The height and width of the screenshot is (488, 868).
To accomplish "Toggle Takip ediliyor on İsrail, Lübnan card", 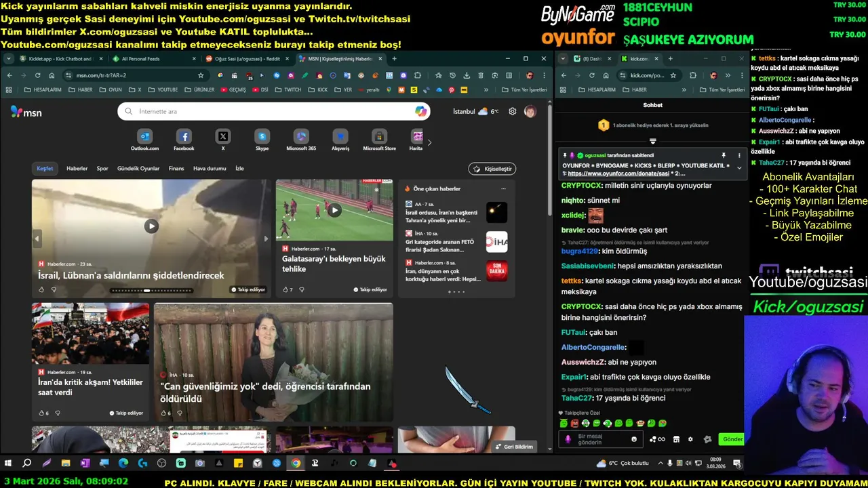I will click(248, 289).
